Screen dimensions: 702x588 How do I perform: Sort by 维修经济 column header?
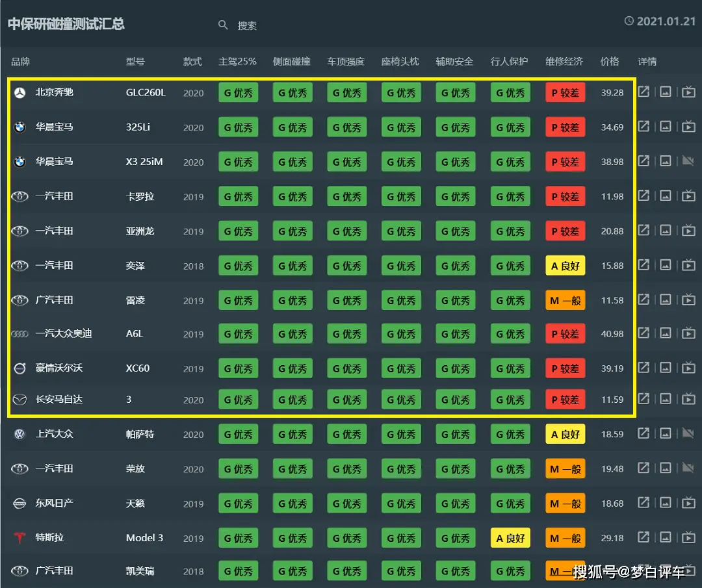tap(564, 61)
